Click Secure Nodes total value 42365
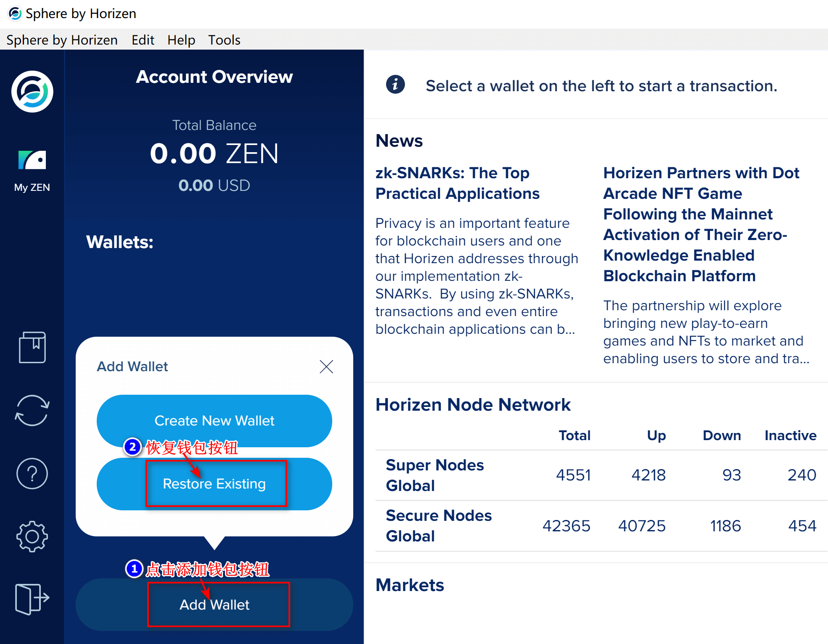 click(x=566, y=526)
